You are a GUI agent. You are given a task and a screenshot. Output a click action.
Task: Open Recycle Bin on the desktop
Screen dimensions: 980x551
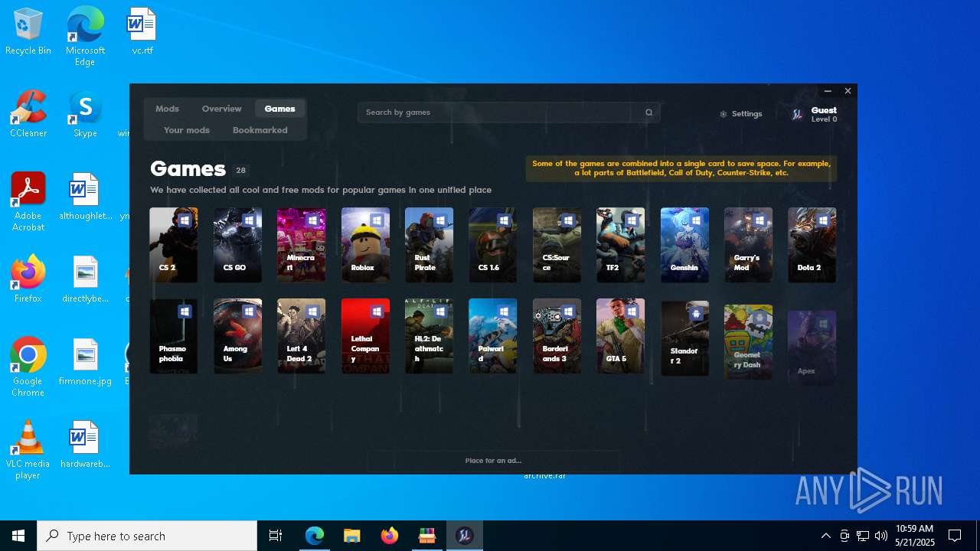[28, 32]
